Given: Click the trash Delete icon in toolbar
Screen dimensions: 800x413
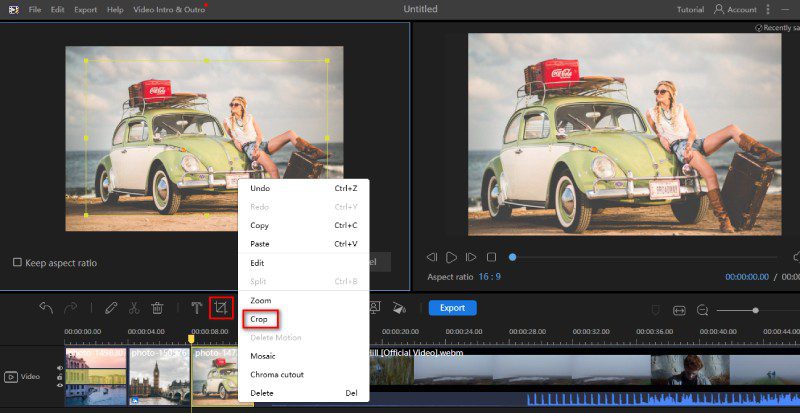Looking at the screenshot, I should 157,308.
